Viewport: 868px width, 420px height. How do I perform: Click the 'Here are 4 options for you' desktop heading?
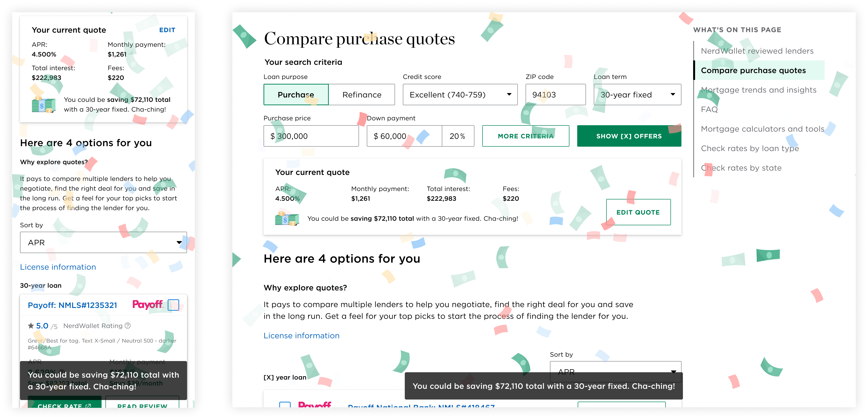click(x=342, y=259)
